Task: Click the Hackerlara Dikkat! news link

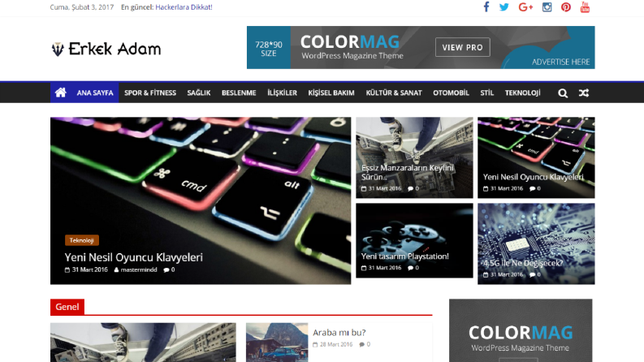Action: tap(184, 7)
